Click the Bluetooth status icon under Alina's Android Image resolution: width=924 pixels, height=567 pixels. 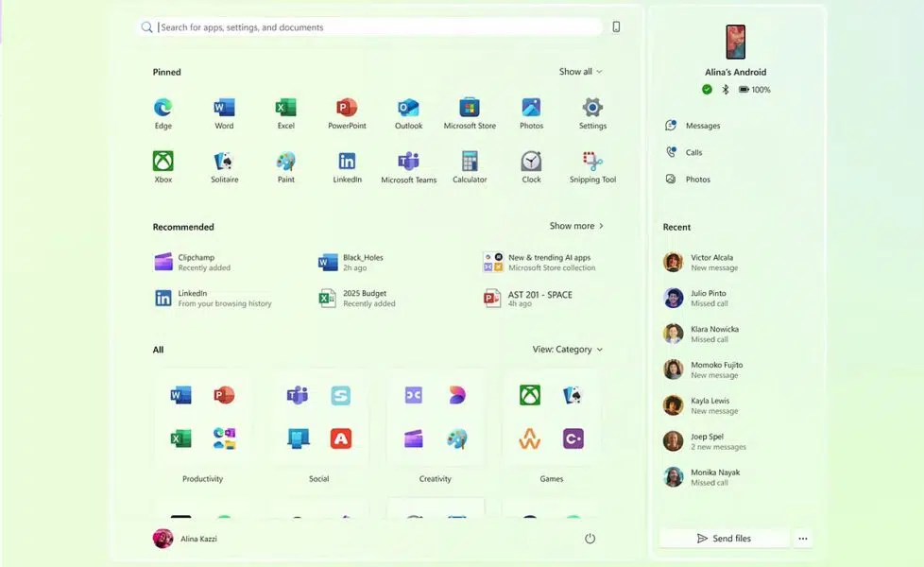click(x=726, y=90)
